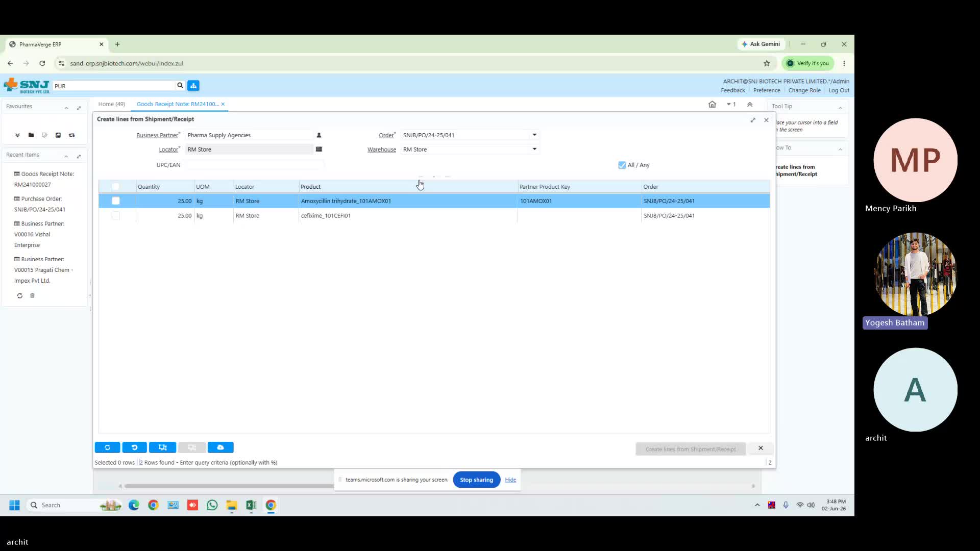Click the retweet-style refresh icon in Favourites
This screenshot has width=980, height=551.
(x=72, y=135)
